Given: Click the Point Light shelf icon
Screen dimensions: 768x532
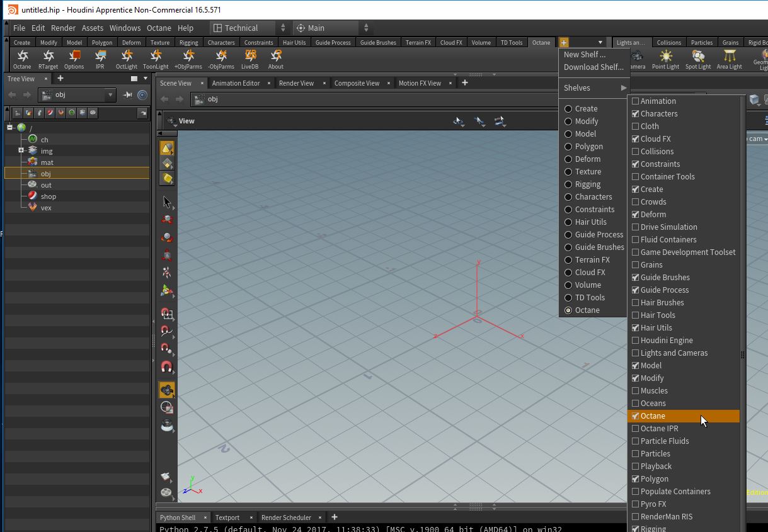Looking at the screenshot, I should pyautogui.click(x=665, y=58).
